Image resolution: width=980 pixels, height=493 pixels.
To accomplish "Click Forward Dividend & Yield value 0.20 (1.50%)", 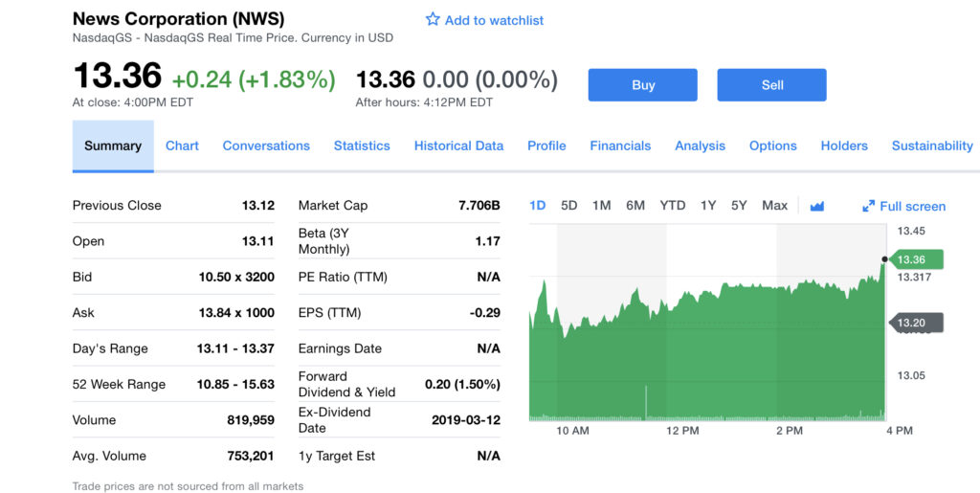I will [x=462, y=384].
